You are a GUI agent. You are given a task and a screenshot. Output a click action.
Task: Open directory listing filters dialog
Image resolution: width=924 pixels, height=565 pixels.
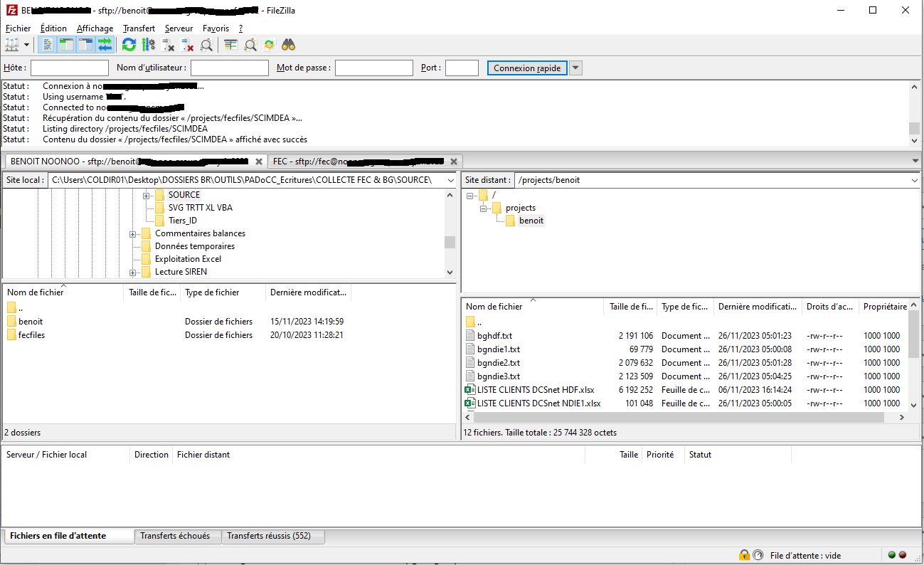click(230, 45)
